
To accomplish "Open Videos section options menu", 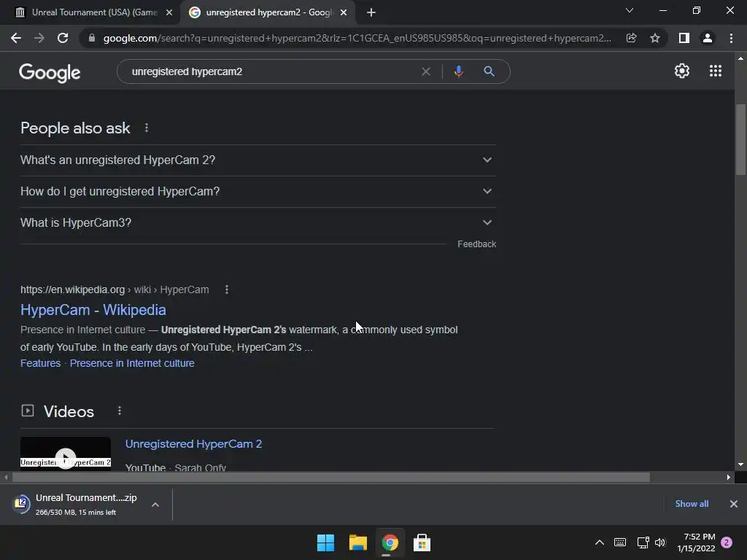I will 120,411.
